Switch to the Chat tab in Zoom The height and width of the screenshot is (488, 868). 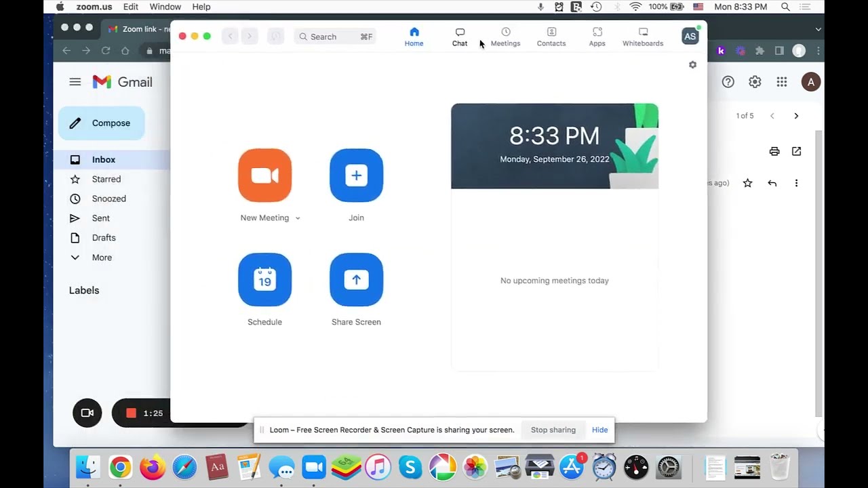click(460, 37)
